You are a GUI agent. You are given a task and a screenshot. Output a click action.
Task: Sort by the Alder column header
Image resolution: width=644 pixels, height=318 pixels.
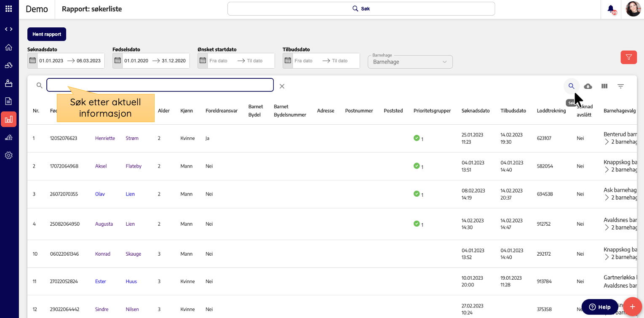point(164,111)
